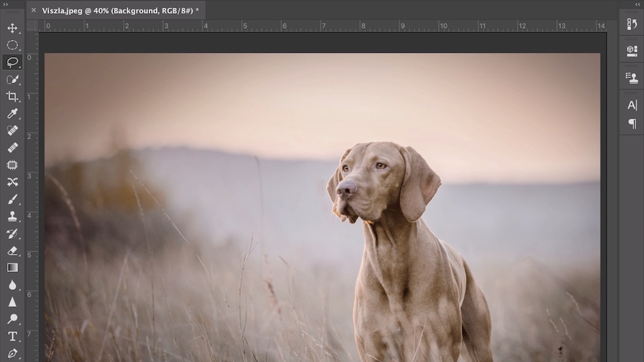Open the History panel icon
This screenshot has height=362, width=644.
click(632, 24)
